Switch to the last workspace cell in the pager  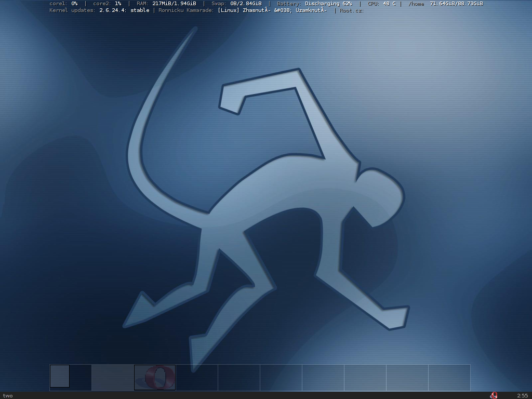(x=449, y=378)
